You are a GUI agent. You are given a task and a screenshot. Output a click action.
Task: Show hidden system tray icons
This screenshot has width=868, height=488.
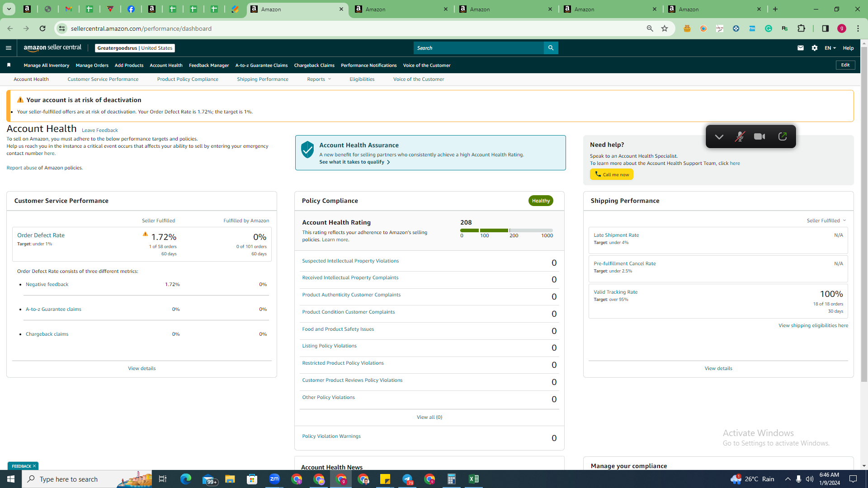[x=788, y=479]
